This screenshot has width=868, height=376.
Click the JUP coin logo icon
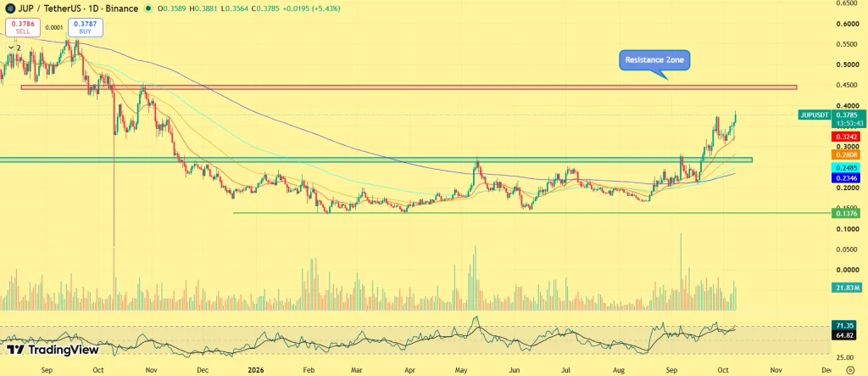10,8
